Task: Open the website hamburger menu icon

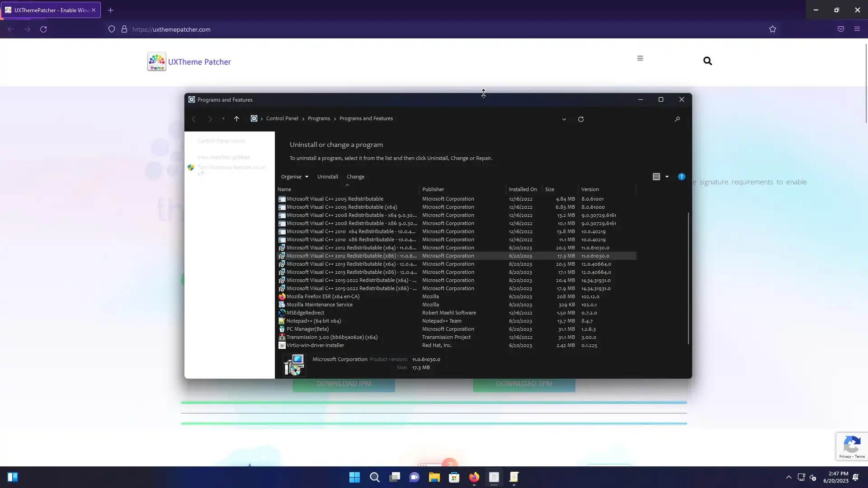Action: click(x=640, y=58)
